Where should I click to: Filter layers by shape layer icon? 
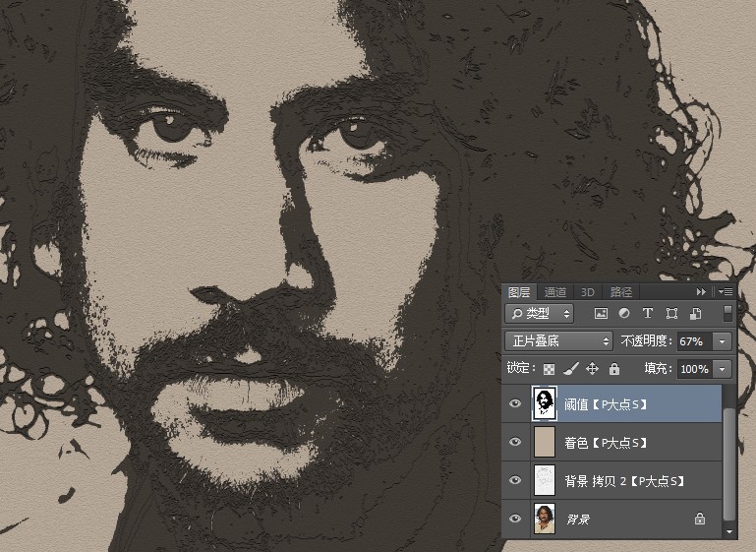(x=671, y=314)
